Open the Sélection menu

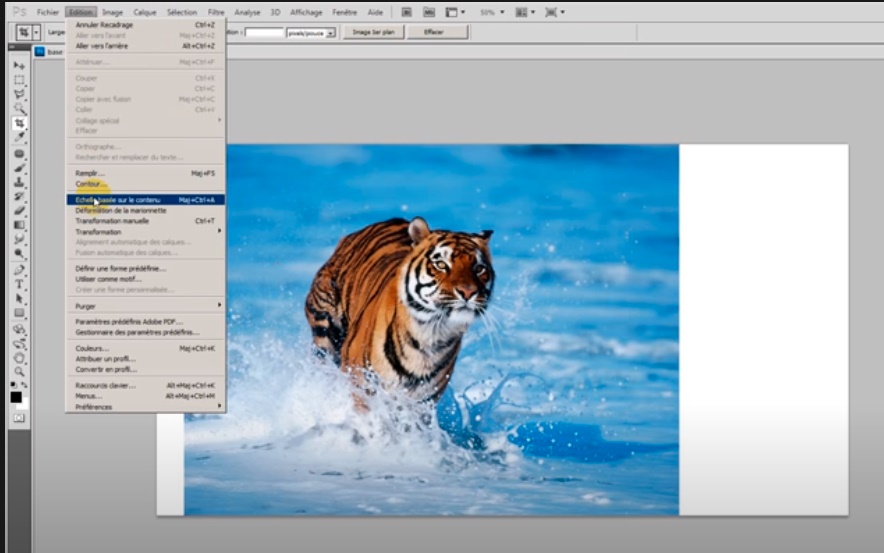click(182, 12)
